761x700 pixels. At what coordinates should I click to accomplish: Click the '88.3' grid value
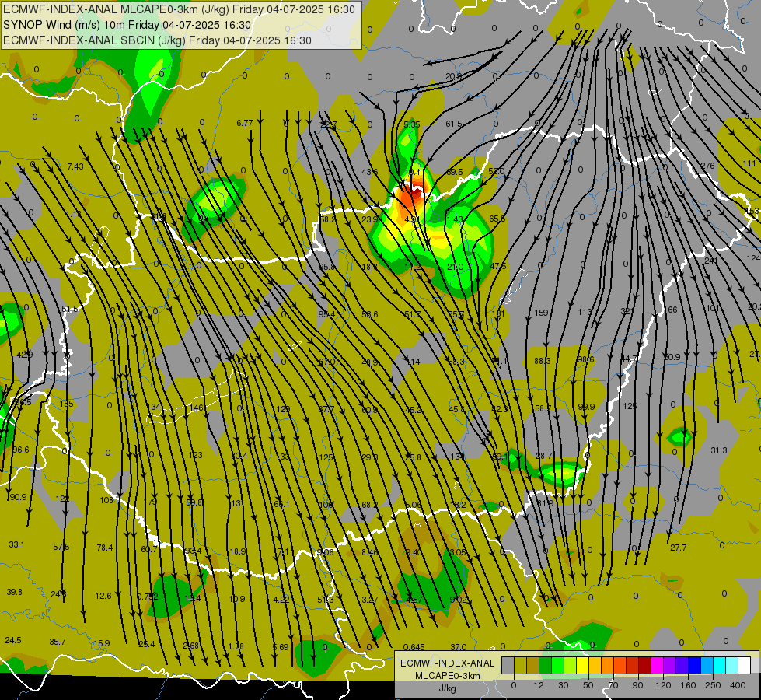543,361
